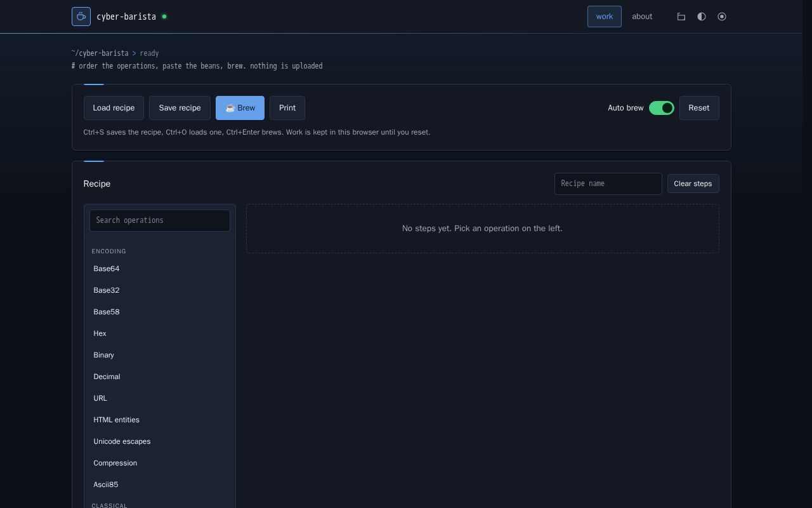Image resolution: width=812 pixels, height=508 pixels.
Task: Clear steps from the recipe
Action: (693, 184)
